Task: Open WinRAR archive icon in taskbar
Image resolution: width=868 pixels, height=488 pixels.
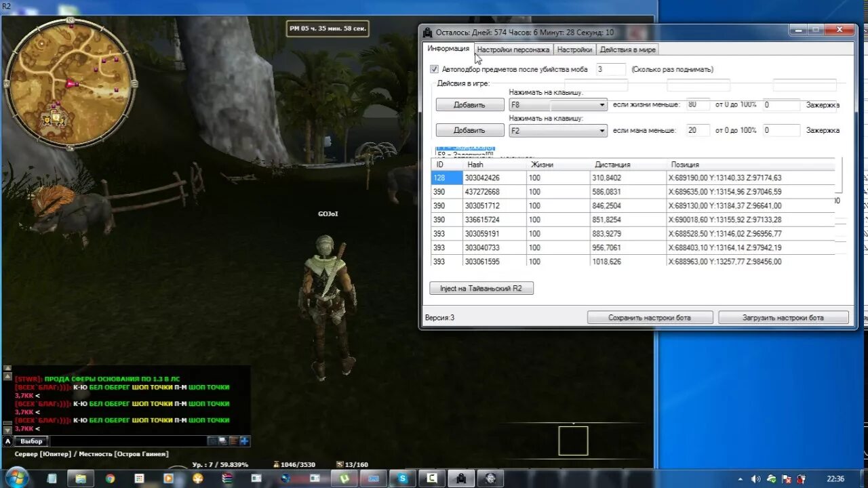Action: point(227,479)
